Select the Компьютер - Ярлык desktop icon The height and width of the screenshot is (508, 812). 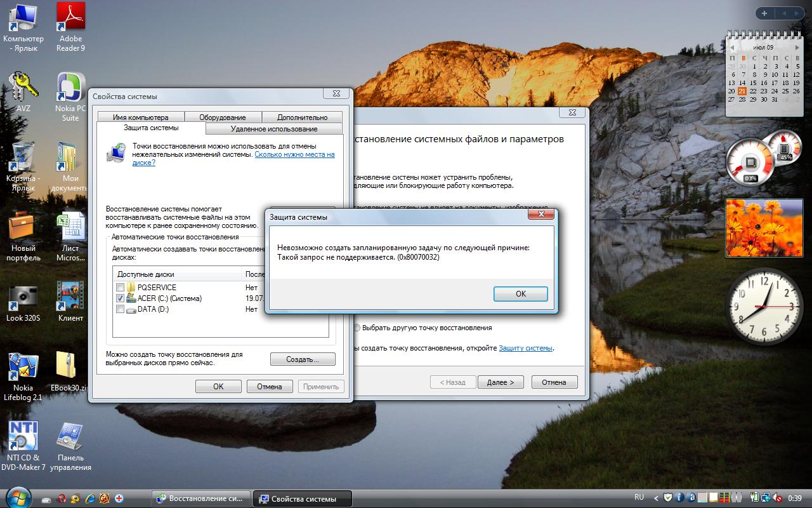click(x=23, y=27)
